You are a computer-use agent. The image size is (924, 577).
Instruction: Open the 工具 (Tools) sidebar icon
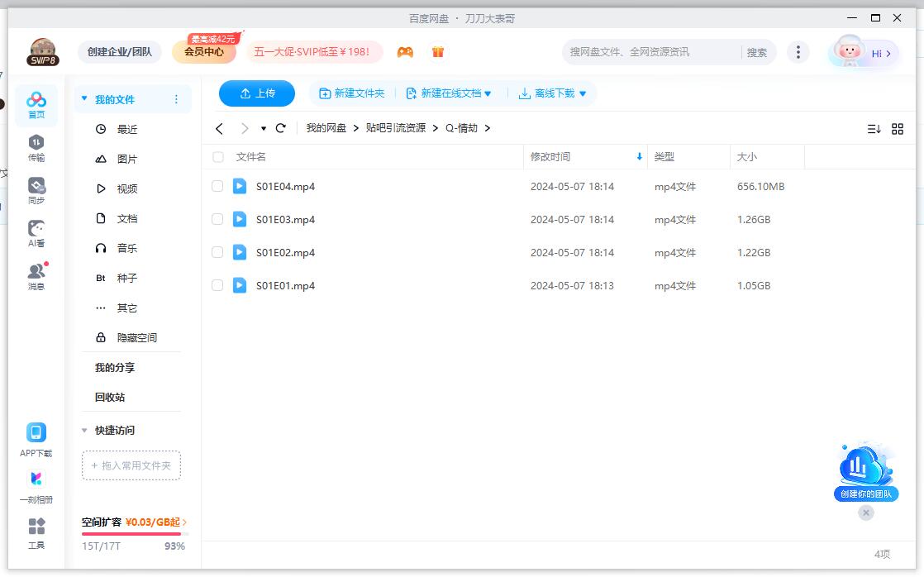[x=36, y=533]
